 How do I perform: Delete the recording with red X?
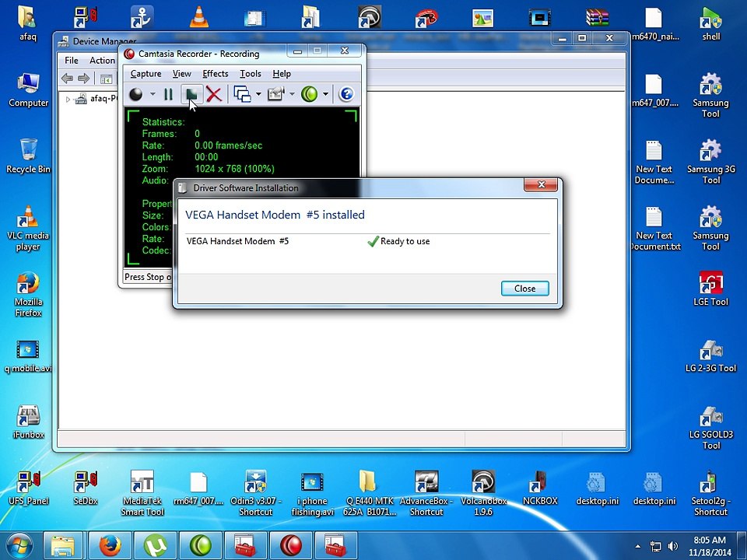click(x=214, y=94)
